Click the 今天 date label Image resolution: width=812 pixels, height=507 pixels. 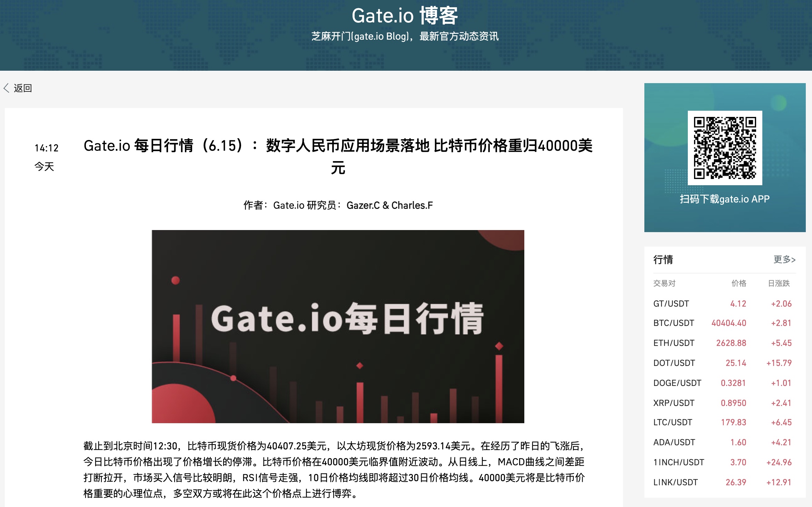(44, 167)
